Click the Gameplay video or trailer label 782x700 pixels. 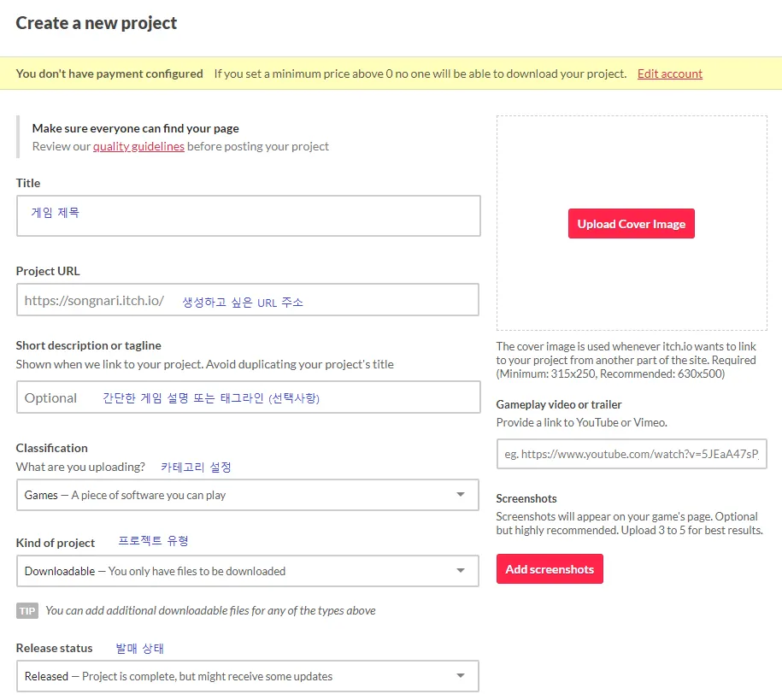pos(559,404)
